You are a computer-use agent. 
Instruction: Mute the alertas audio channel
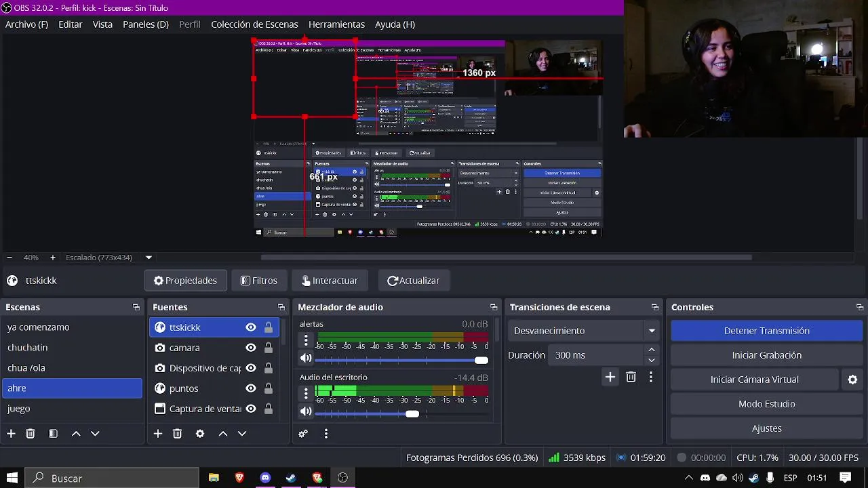pyautogui.click(x=306, y=359)
